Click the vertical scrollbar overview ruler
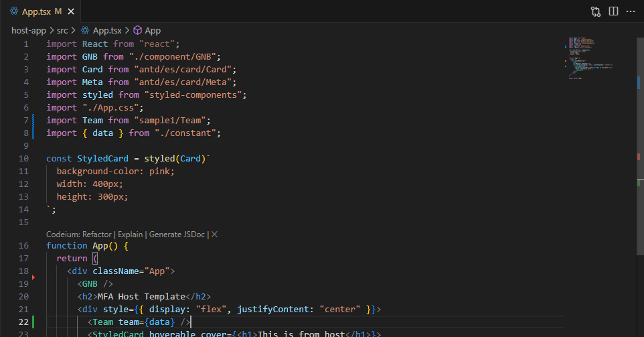 point(639,201)
